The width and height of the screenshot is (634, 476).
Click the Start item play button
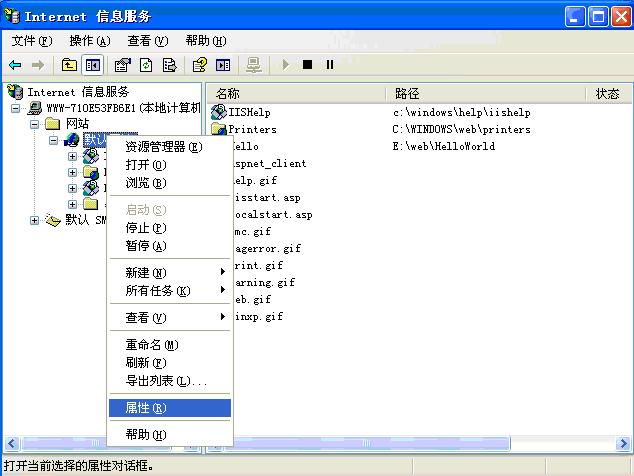click(x=285, y=65)
